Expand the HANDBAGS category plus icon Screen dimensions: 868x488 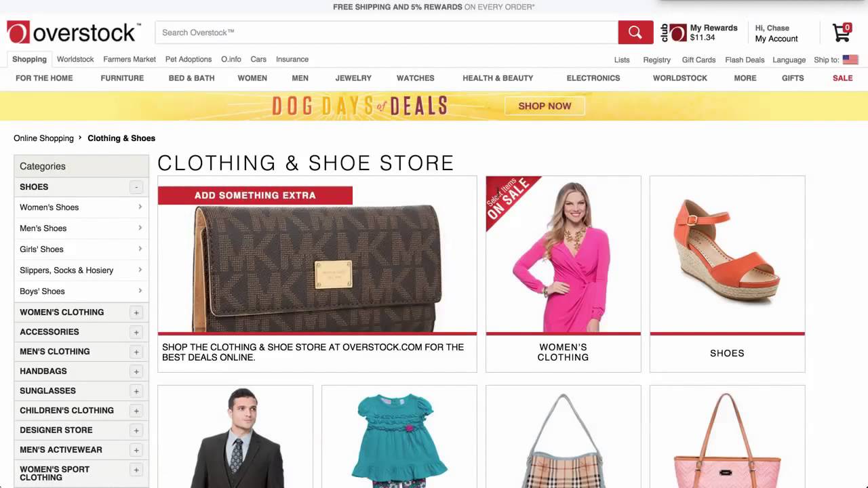pos(136,371)
